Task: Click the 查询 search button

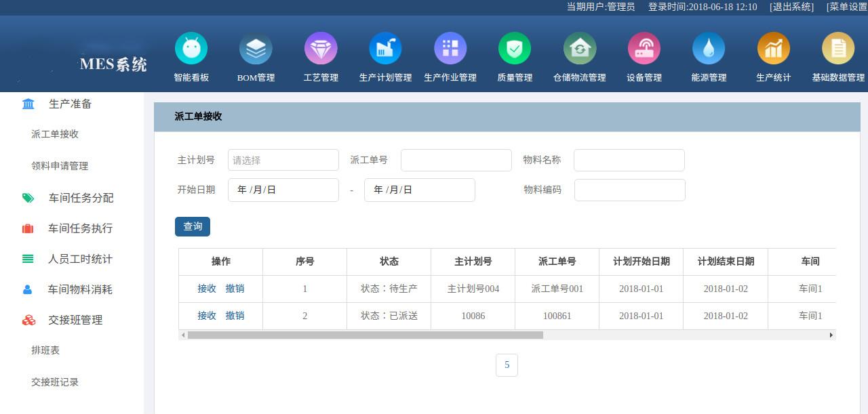Action: click(x=193, y=226)
